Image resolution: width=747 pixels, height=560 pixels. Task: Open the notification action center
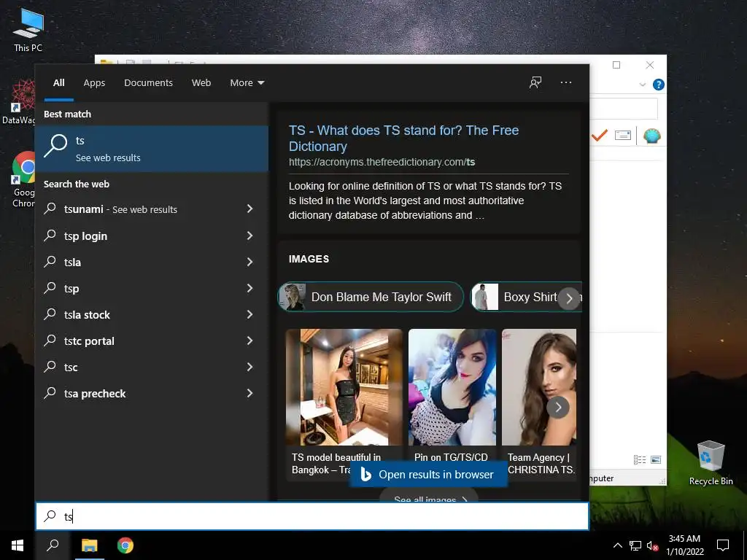[x=723, y=545]
